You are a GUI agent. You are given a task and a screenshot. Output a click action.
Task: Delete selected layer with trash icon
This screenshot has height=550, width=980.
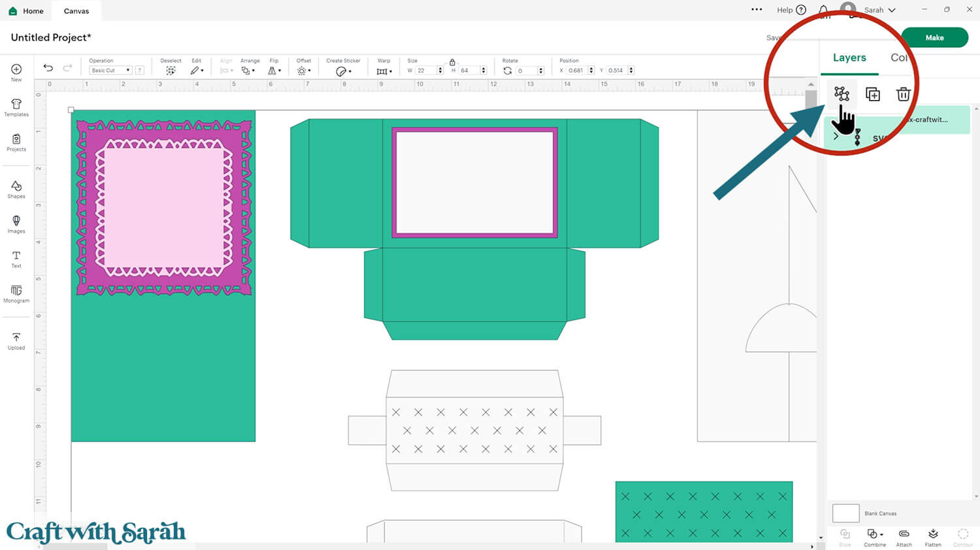pyautogui.click(x=903, y=94)
